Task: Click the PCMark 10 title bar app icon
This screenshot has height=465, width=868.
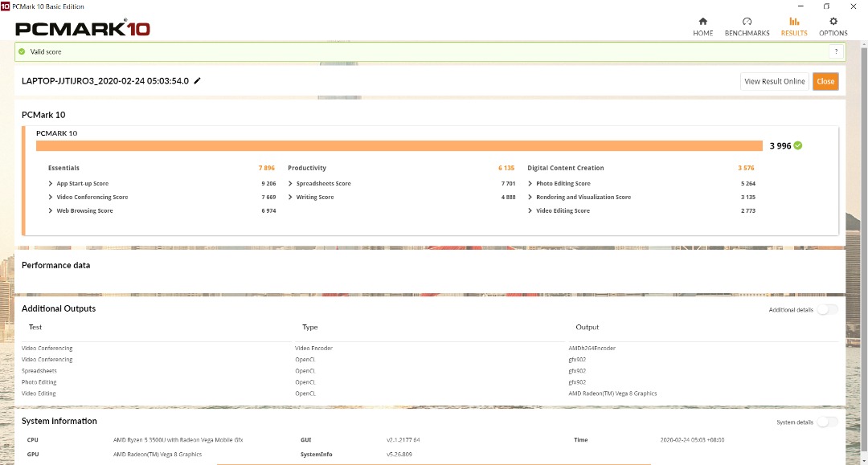Action: 5,6
